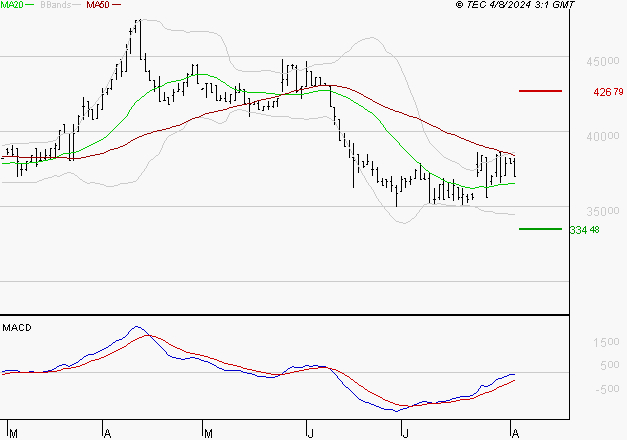Click the 45000 price axis label
627x440 pixels.
603,61
